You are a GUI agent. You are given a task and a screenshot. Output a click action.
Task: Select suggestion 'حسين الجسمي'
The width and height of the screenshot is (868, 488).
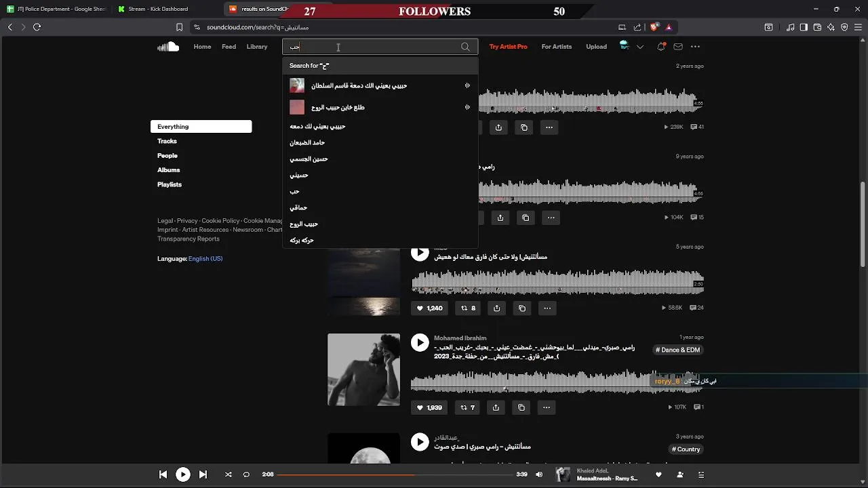click(x=380, y=159)
